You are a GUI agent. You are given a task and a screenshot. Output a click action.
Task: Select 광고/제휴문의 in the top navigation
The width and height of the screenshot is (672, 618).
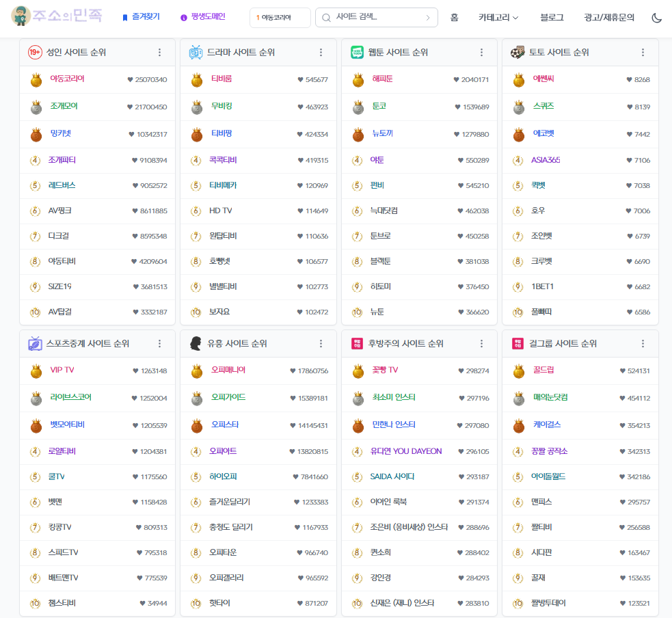[x=609, y=18]
